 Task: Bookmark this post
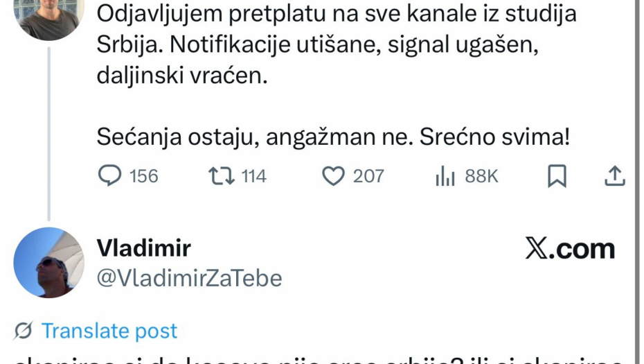click(557, 176)
